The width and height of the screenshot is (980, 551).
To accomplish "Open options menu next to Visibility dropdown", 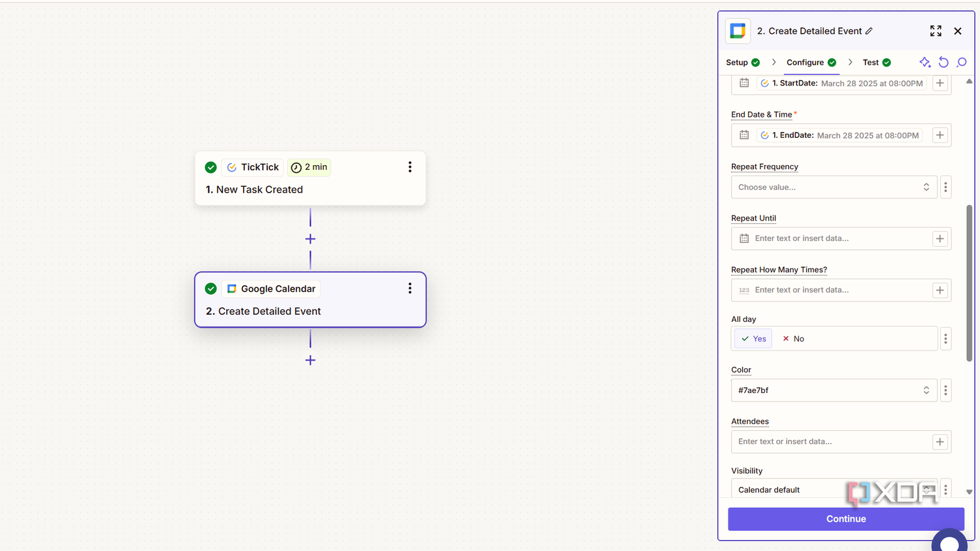I will [945, 490].
